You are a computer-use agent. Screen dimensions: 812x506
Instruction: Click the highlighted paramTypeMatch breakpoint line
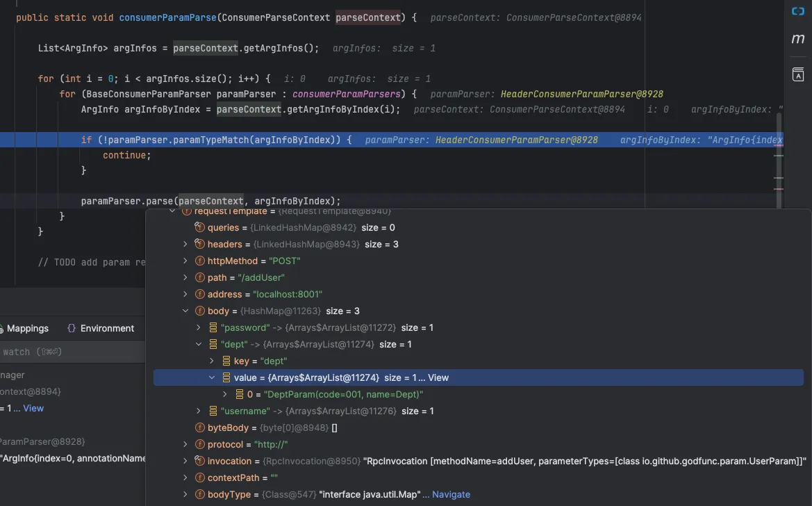click(x=392, y=140)
